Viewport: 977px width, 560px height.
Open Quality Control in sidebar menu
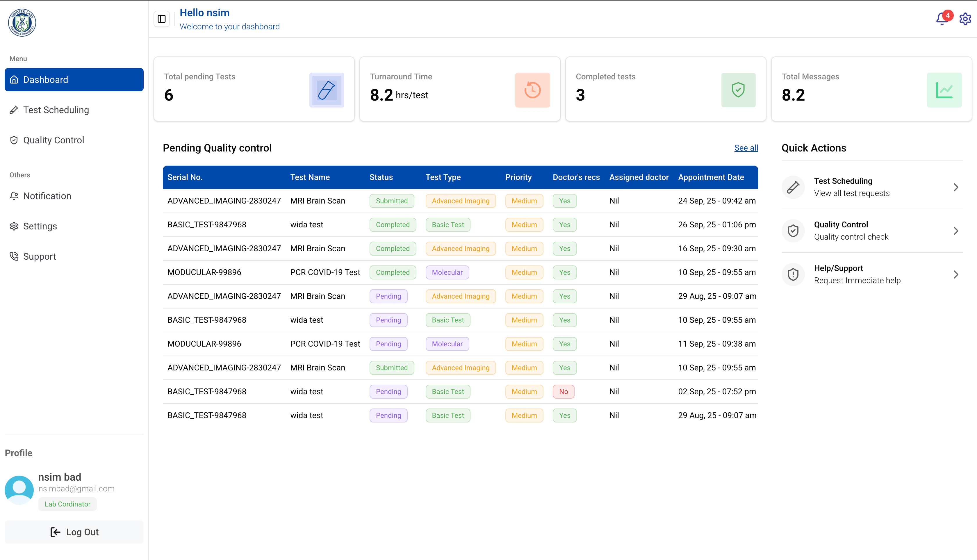[54, 140]
